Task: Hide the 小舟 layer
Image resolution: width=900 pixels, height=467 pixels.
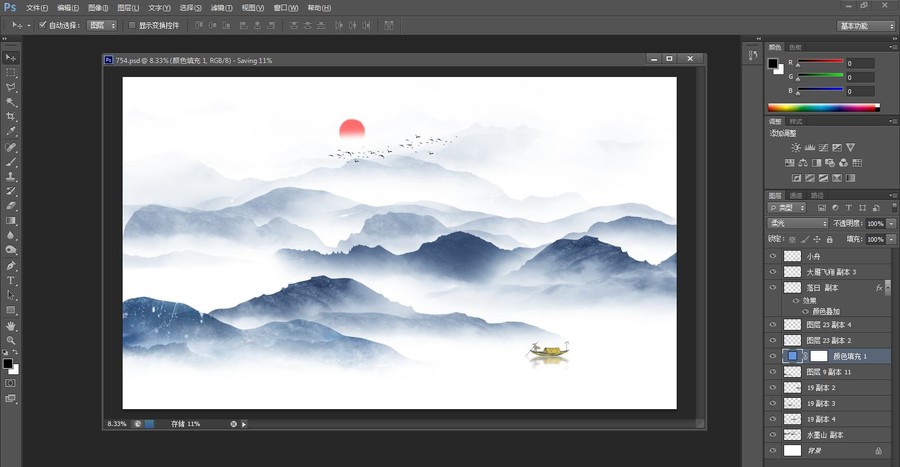Action: coord(773,256)
